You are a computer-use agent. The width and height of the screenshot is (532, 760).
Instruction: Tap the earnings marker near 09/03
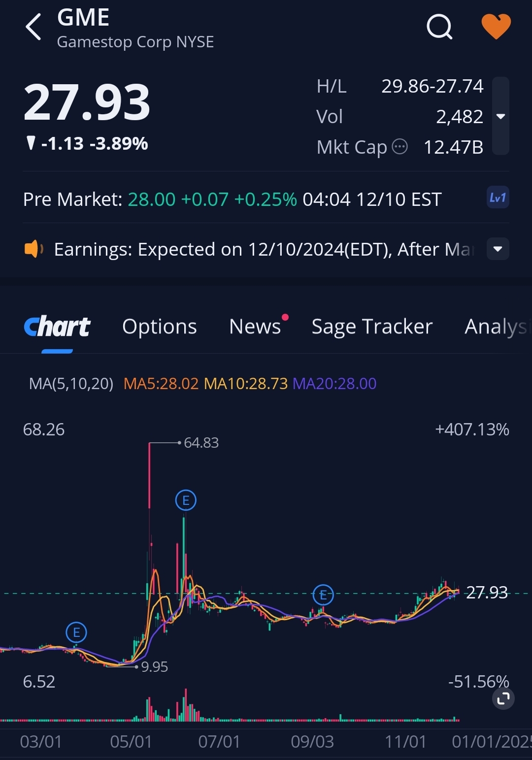click(x=323, y=595)
